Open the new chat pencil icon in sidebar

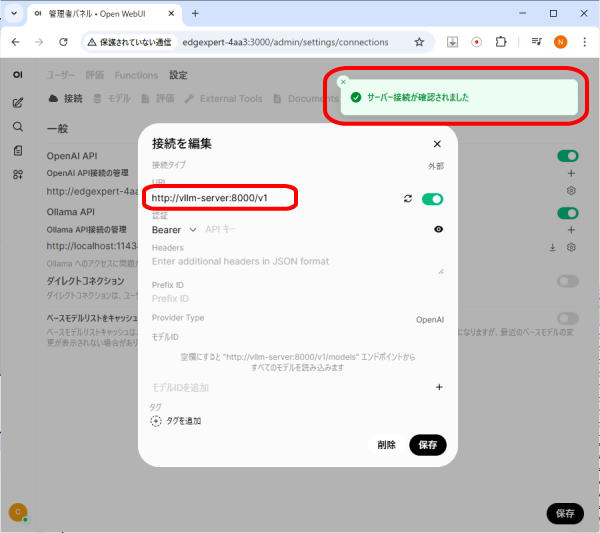click(18, 102)
